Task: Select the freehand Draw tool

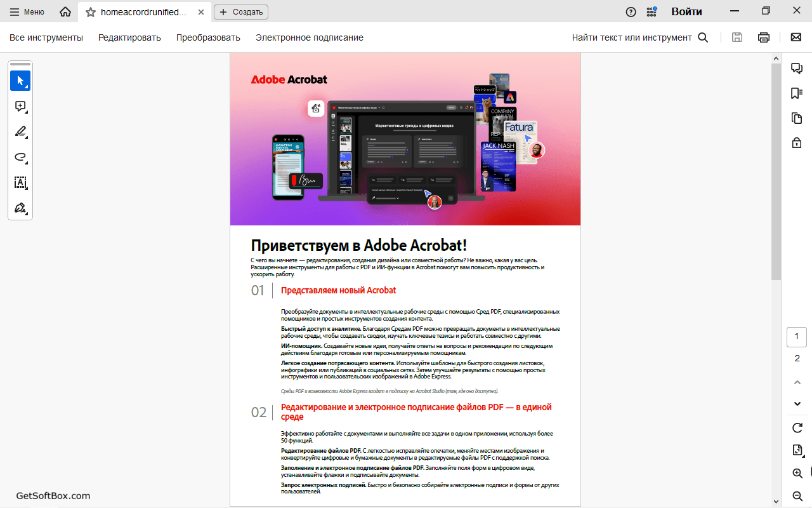Action: (20, 157)
